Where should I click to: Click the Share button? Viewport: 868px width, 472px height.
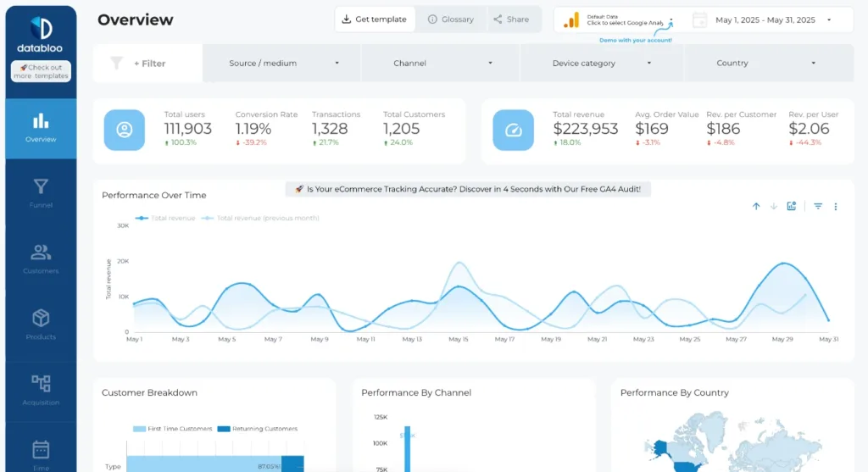[511, 19]
